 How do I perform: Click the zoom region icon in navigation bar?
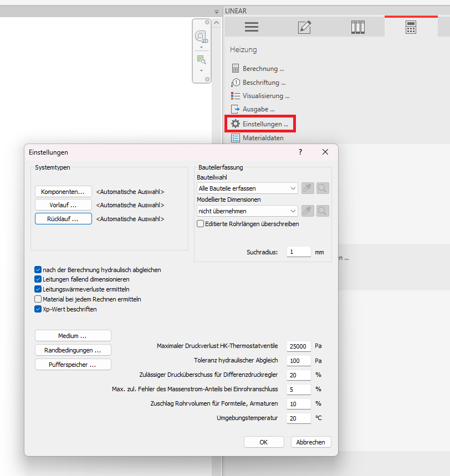201,59
